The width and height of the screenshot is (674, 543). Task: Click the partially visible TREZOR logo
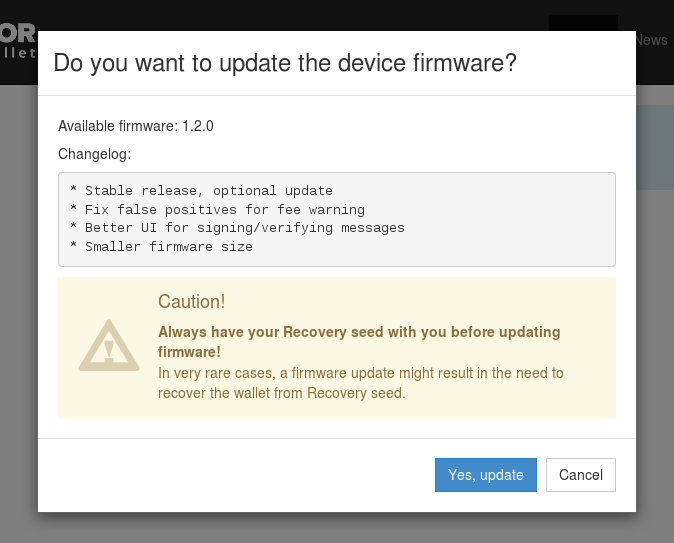tap(18, 33)
